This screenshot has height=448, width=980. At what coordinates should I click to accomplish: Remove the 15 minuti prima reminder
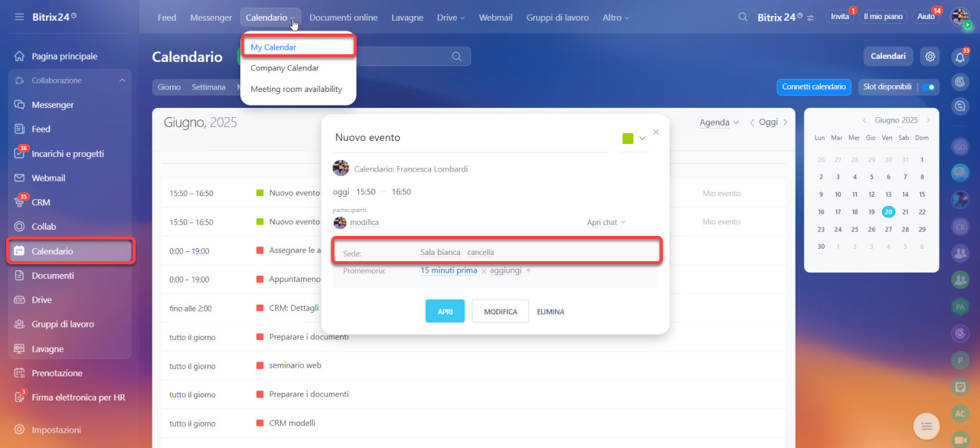pos(484,271)
